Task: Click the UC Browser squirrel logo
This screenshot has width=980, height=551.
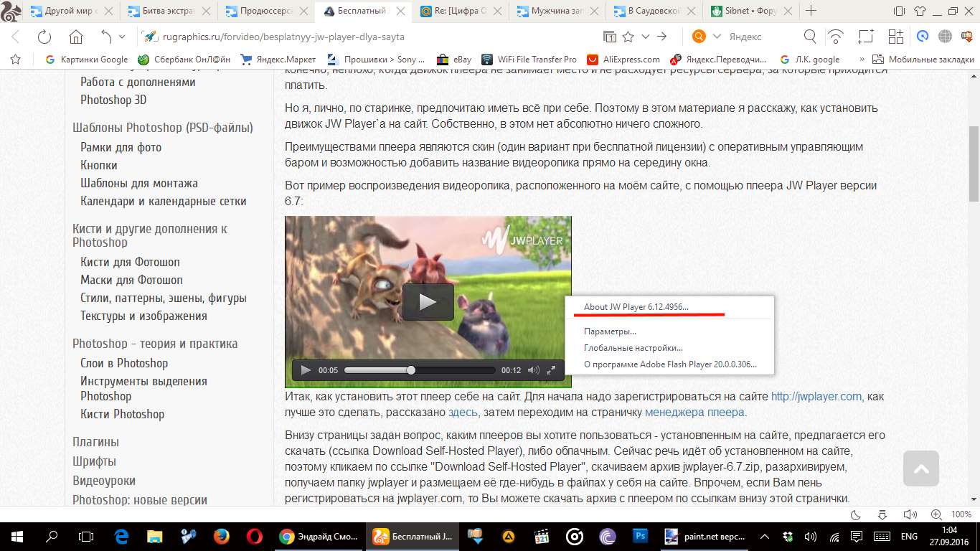Action: click(x=12, y=11)
